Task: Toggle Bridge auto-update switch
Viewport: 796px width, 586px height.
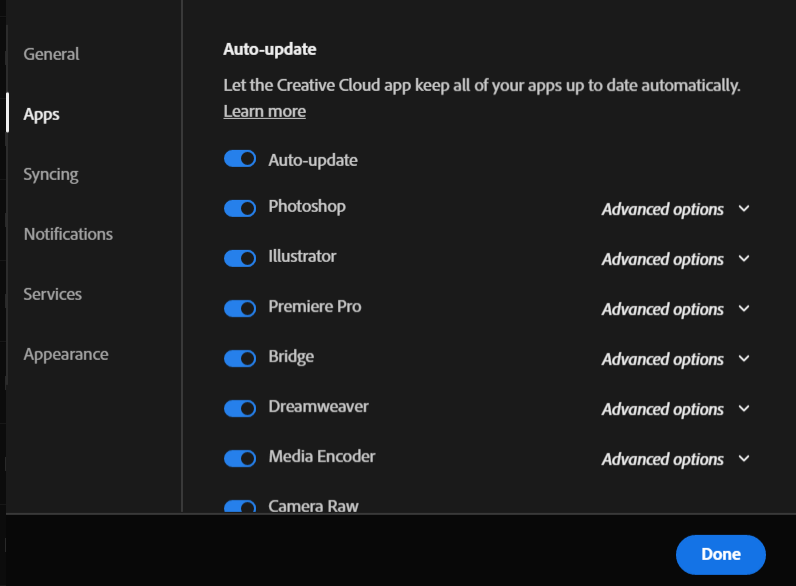Action: [x=240, y=358]
